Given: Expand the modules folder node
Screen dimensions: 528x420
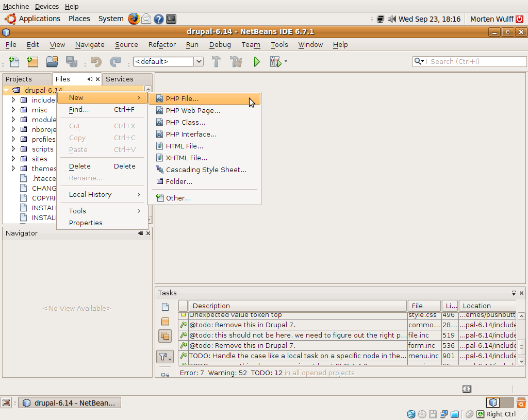Looking at the screenshot, I should (x=13, y=120).
